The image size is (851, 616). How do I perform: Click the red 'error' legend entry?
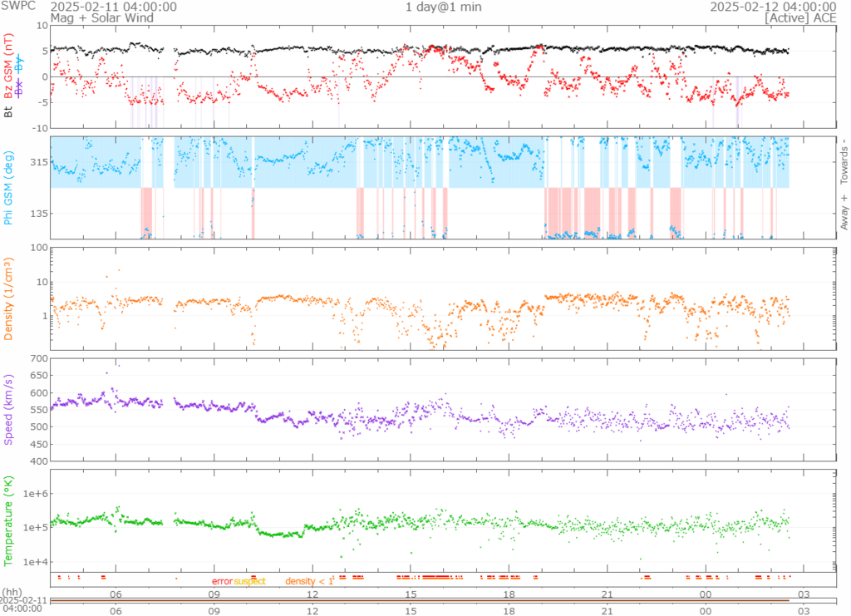[222, 581]
